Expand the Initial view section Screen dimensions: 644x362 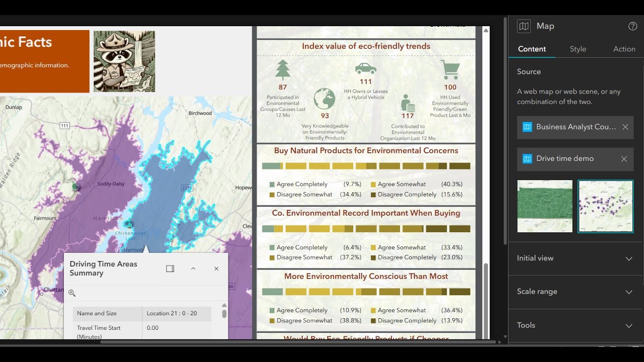[576, 258]
